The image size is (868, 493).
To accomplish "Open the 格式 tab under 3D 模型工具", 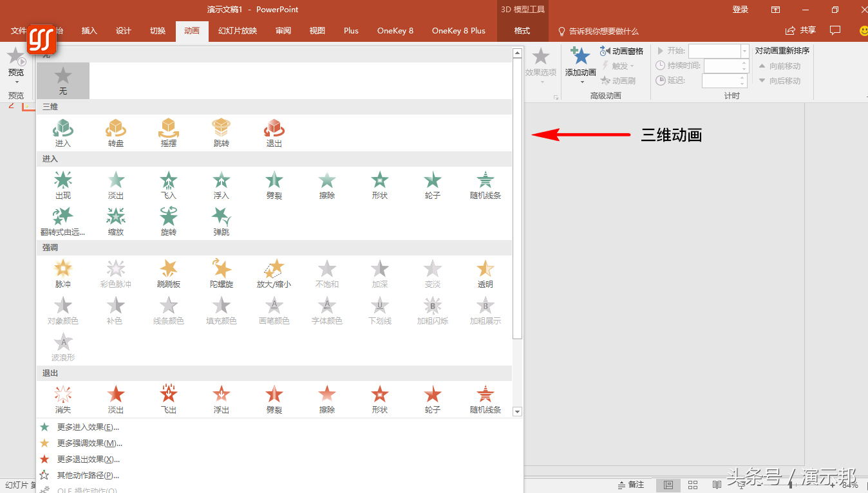I will click(522, 31).
